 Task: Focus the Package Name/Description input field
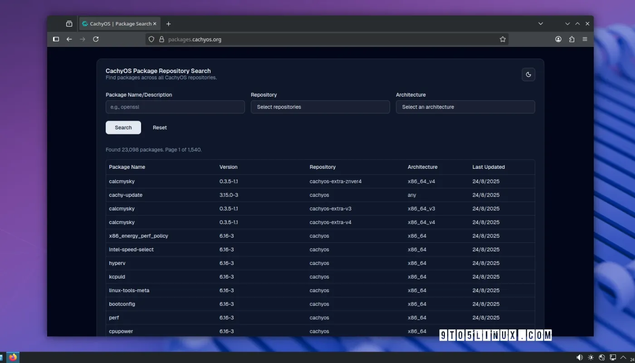175,107
